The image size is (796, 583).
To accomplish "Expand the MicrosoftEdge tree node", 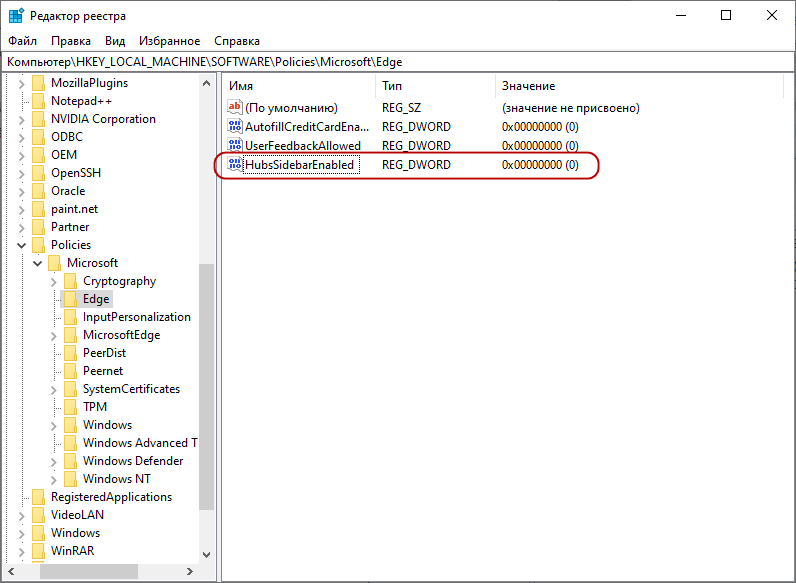I will 54,336.
